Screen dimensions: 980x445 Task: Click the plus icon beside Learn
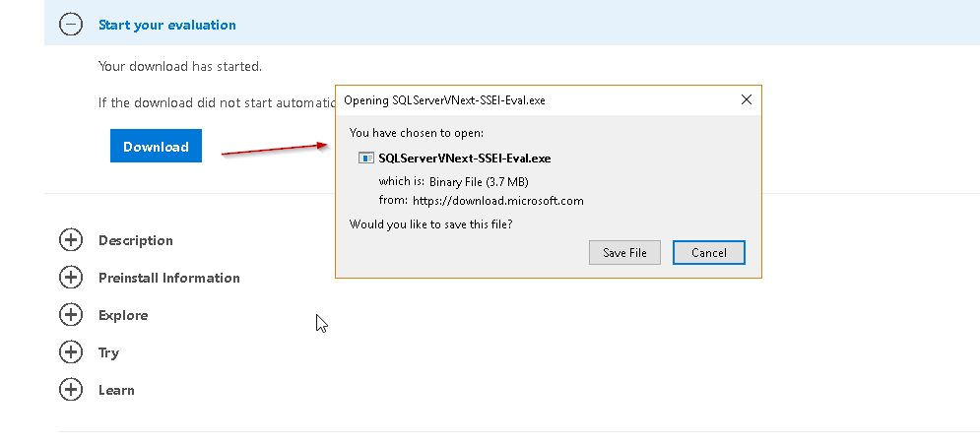pos(71,390)
